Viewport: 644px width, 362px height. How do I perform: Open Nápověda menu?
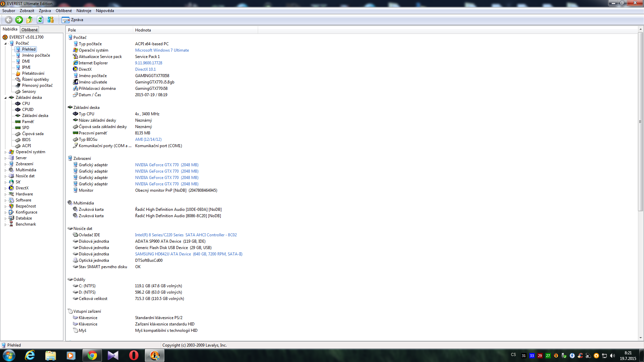(x=105, y=11)
